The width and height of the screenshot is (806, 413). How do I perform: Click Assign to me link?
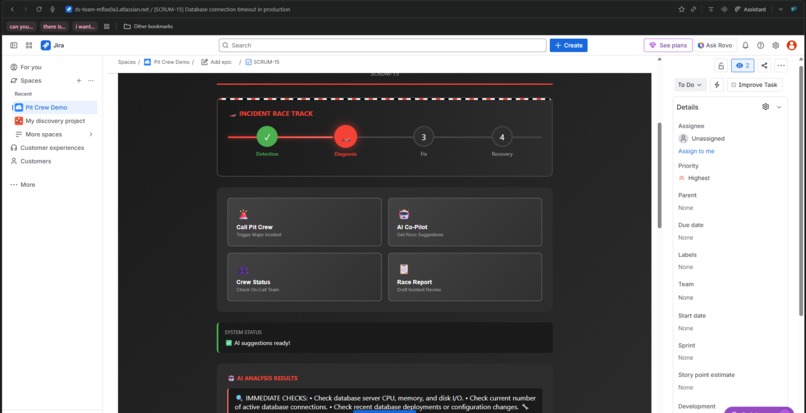pyautogui.click(x=696, y=151)
